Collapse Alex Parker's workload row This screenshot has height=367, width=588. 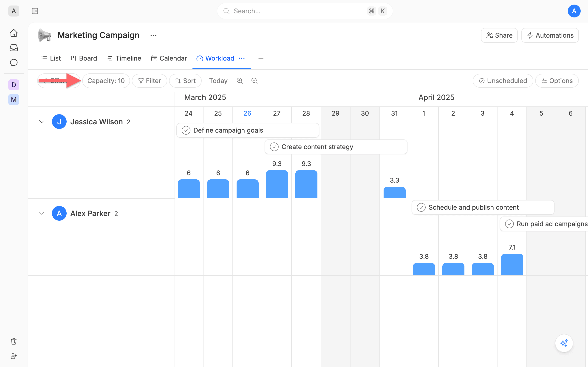tap(42, 213)
